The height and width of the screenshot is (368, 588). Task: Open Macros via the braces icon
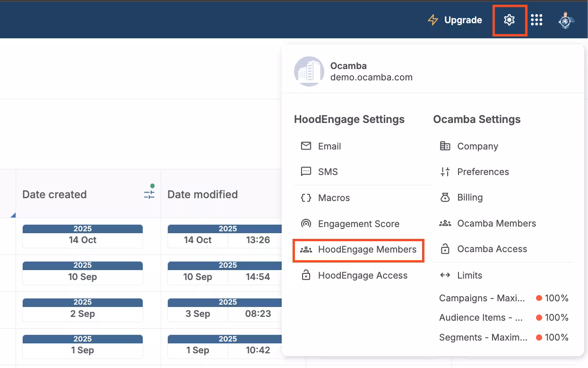[307, 198]
